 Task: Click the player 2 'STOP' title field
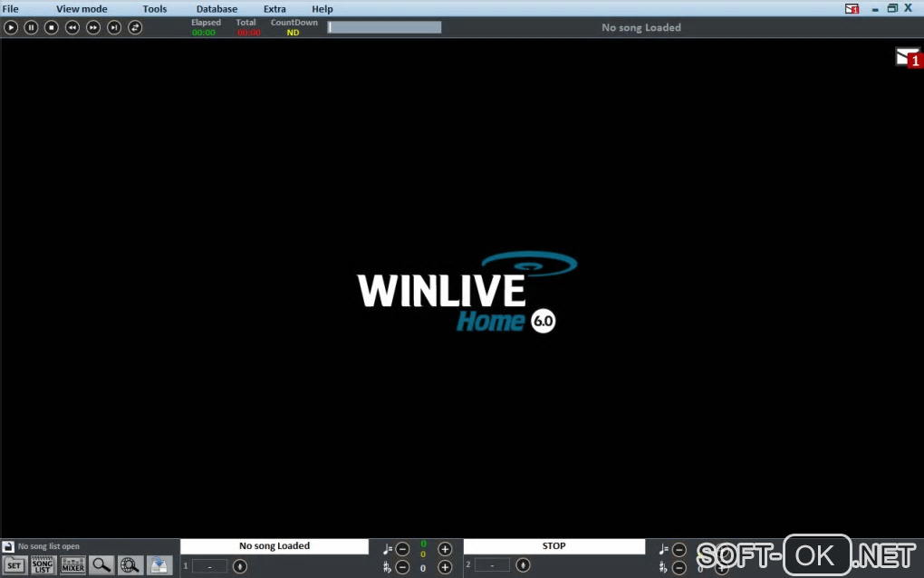coord(553,546)
